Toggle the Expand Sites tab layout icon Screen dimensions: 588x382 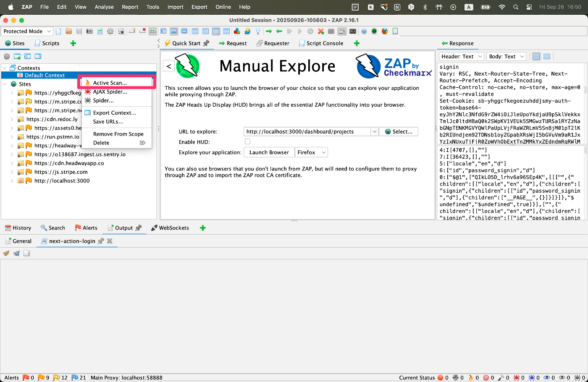pyautogui.click(x=163, y=31)
